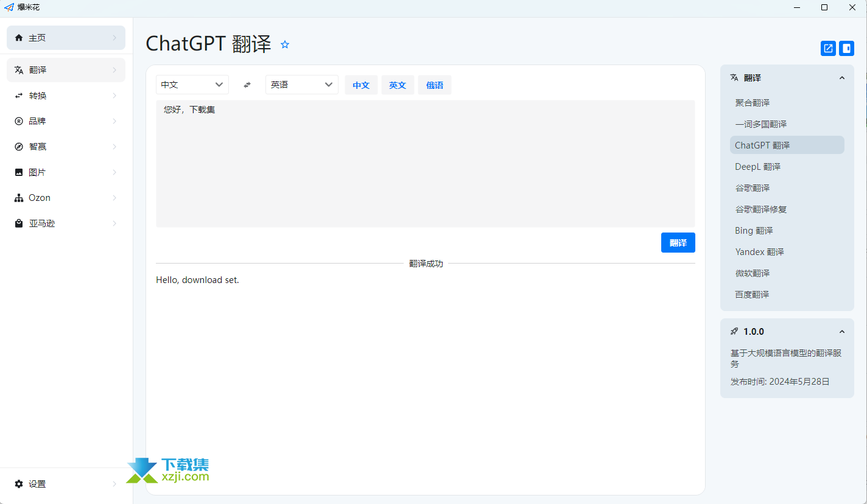Open Yandex 翻译 from the list
This screenshot has width=867, height=504.
[787, 252]
